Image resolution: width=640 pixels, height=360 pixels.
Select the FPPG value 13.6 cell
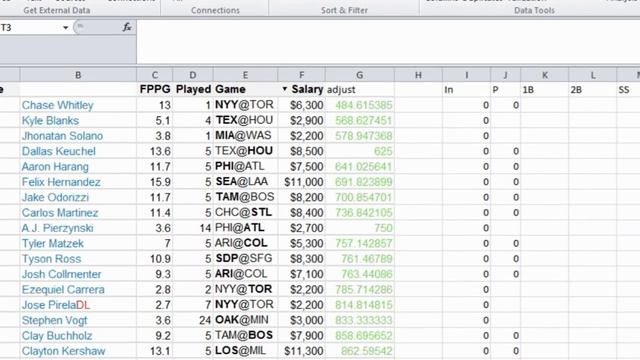pyautogui.click(x=155, y=151)
